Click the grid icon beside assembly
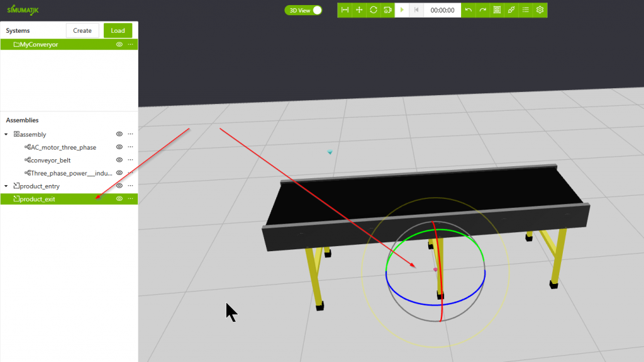Image resolution: width=644 pixels, height=362 pixels. [x=16, y=134]
